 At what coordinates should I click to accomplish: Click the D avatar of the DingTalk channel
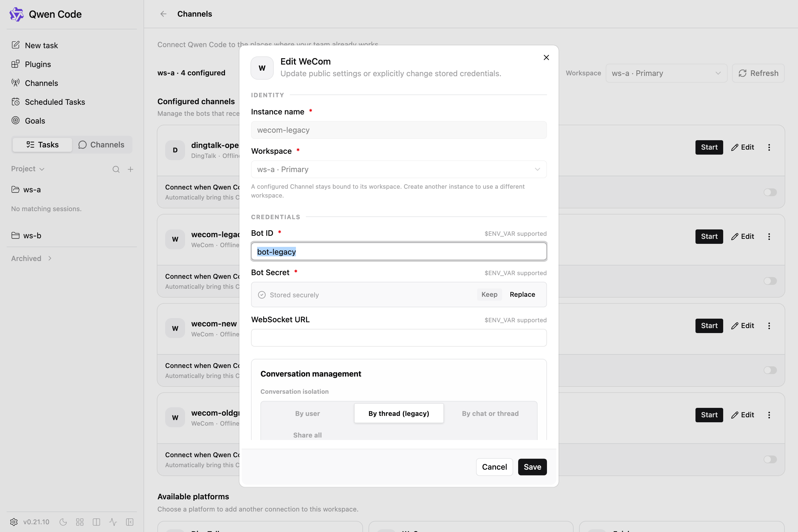click(175, 150)
